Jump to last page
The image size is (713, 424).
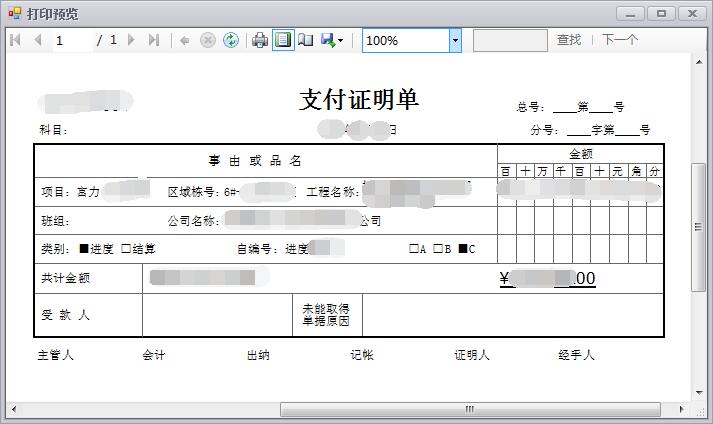point(153,40)
